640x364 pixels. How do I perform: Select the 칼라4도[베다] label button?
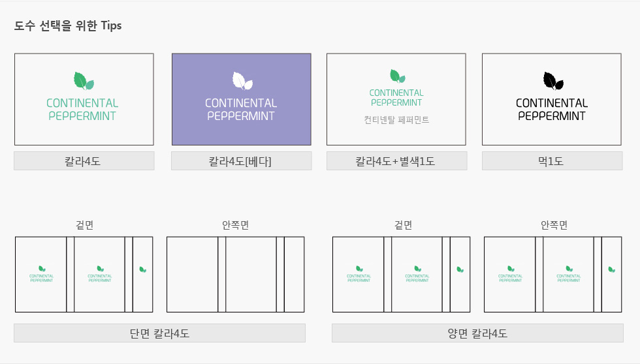coord(241,161)
